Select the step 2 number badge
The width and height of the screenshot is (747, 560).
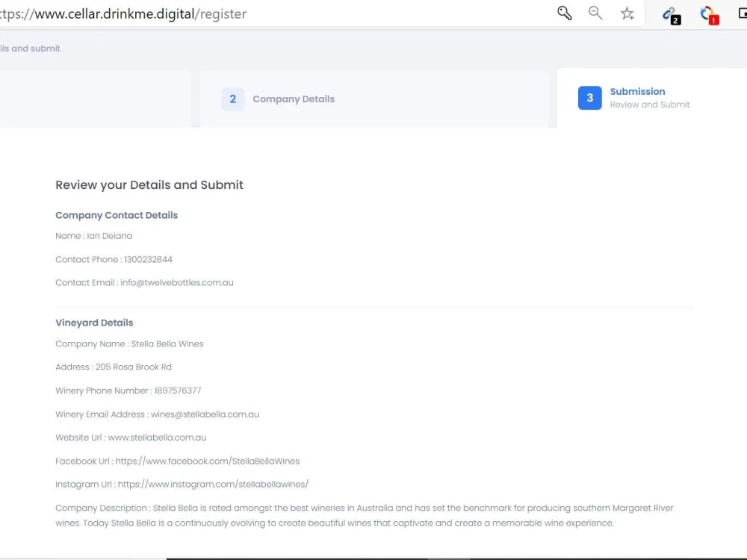click(x=233, y=99)
